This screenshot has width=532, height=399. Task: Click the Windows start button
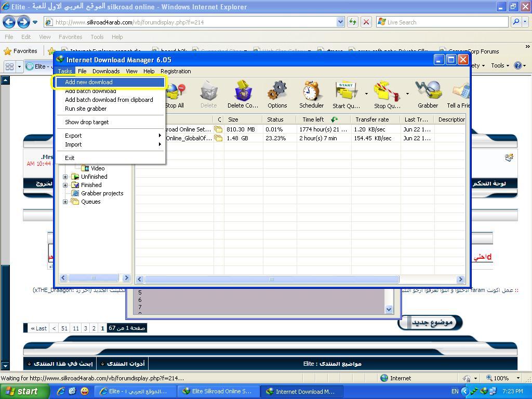23,391
